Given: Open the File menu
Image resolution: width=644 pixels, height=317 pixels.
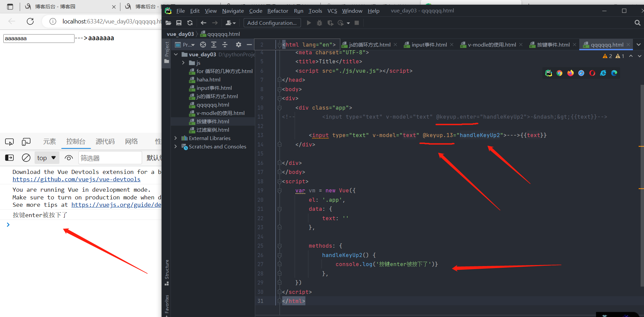Looking at the screenshot, I should click(x=181, y=11).
